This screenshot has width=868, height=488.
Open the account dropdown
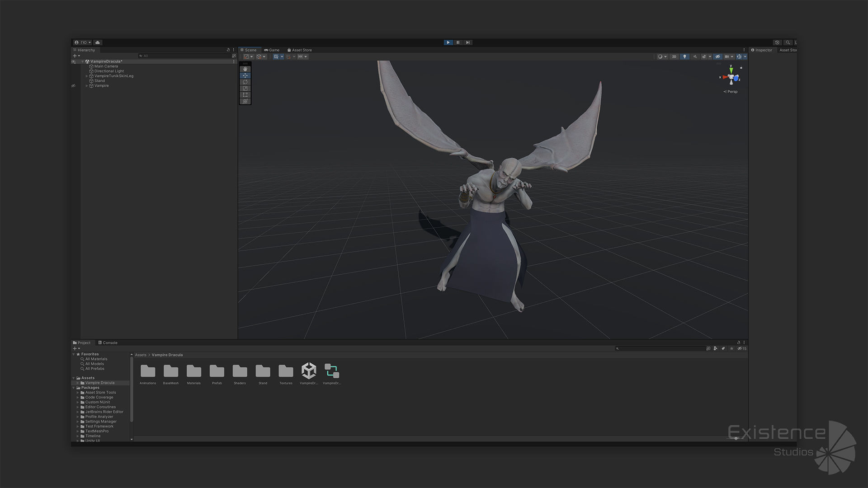point(83,42)
